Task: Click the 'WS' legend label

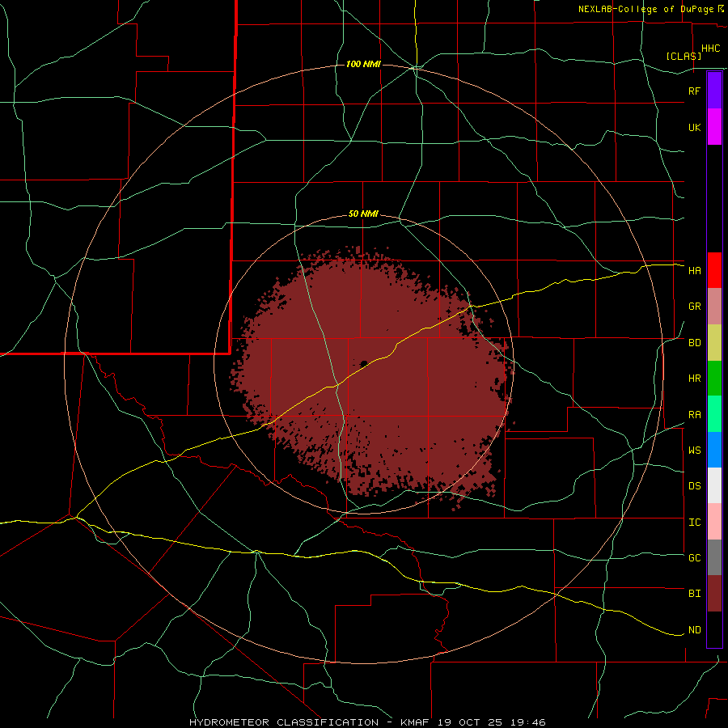Action: click(694, 451)
